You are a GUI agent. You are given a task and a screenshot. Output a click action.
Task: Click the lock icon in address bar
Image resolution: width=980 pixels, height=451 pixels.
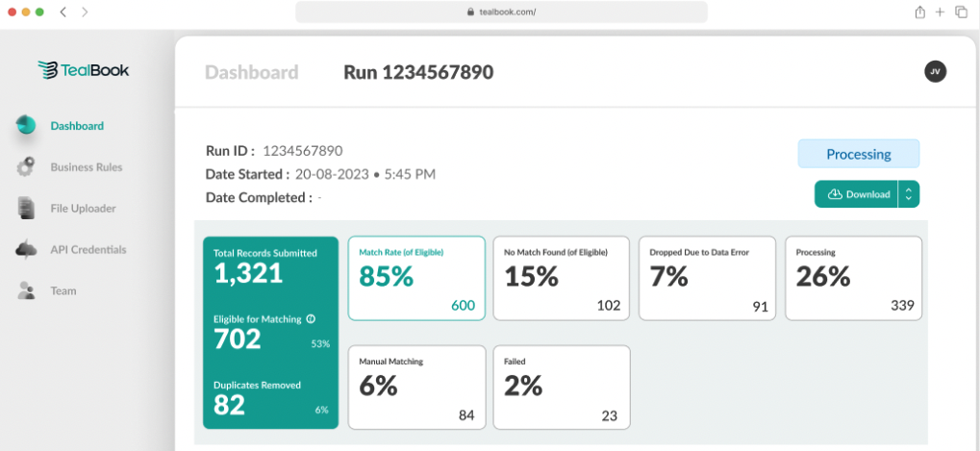(x=470, y=12)
